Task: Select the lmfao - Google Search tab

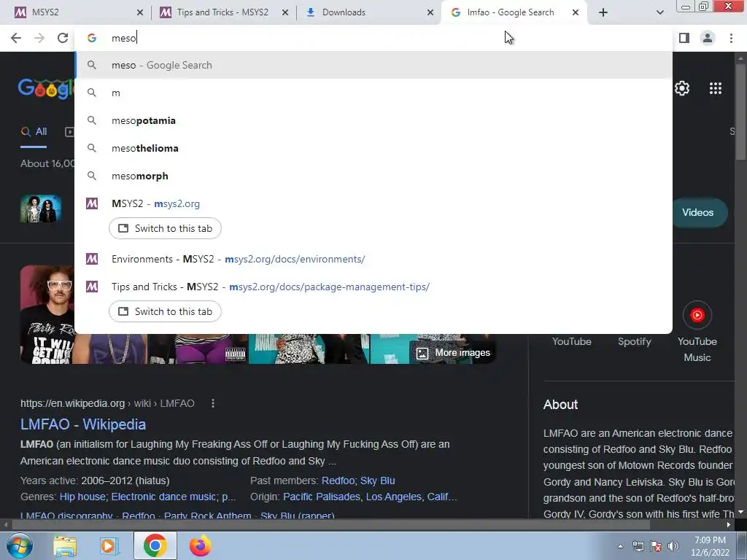Action: [x=510, y=12]
